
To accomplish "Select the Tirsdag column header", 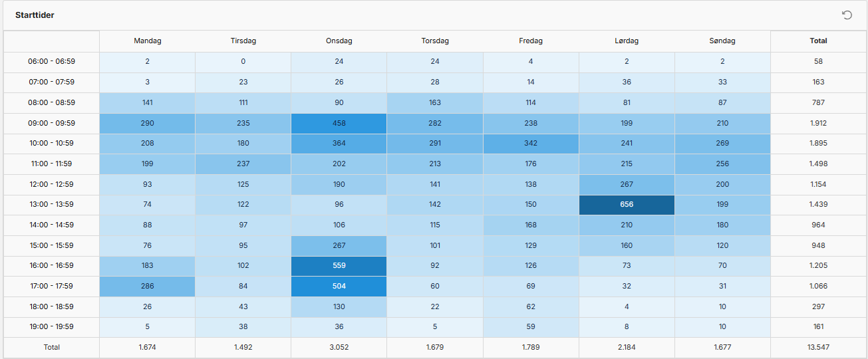I will coord(243,41).
